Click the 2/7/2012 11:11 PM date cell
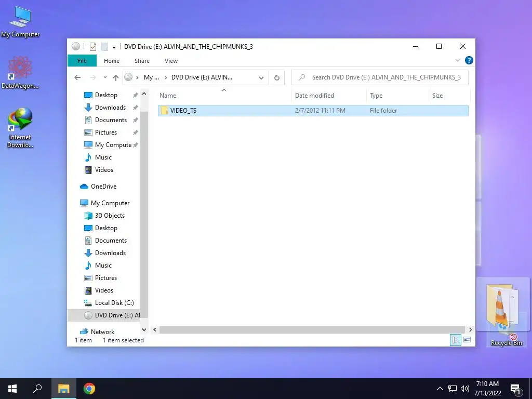The width and height of the screenshot is (532, 399). [x=320, y=111]
